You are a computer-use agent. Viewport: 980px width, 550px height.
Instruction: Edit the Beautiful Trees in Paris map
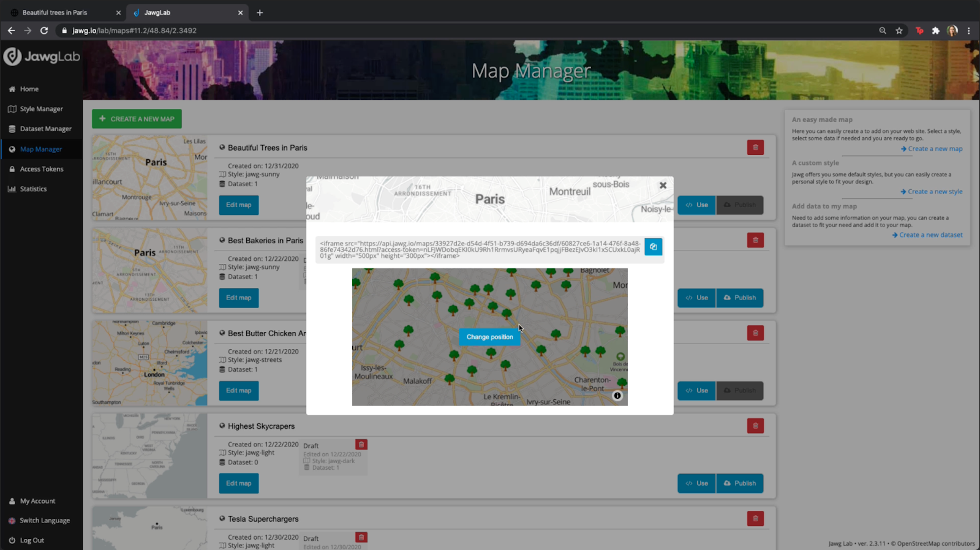238,205
